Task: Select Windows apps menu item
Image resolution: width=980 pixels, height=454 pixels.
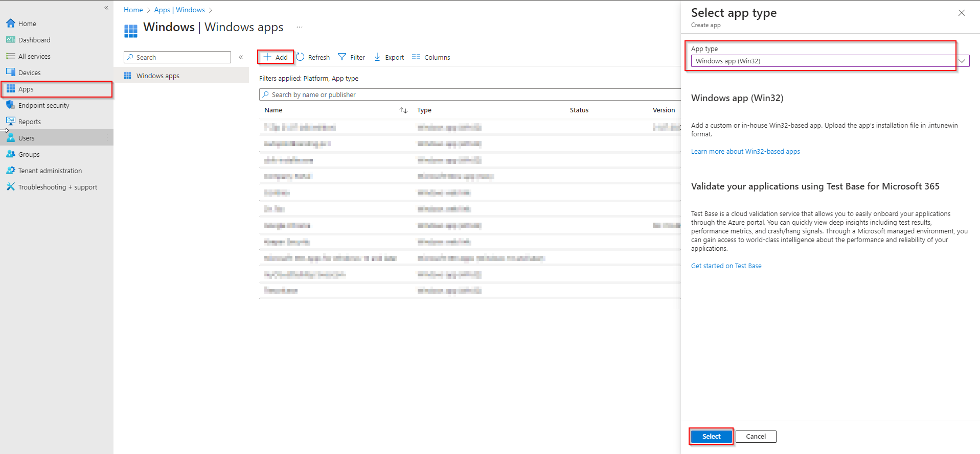Action: [x=181, y=76]
